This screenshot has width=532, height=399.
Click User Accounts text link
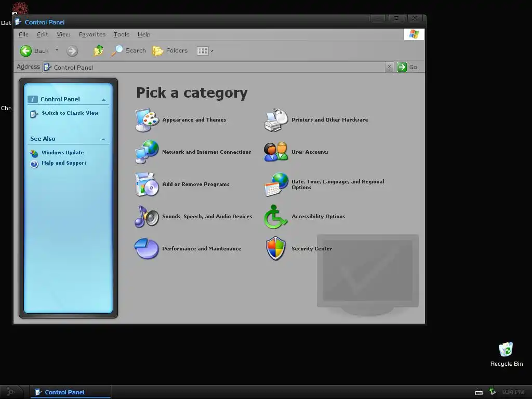pos(310,152)
